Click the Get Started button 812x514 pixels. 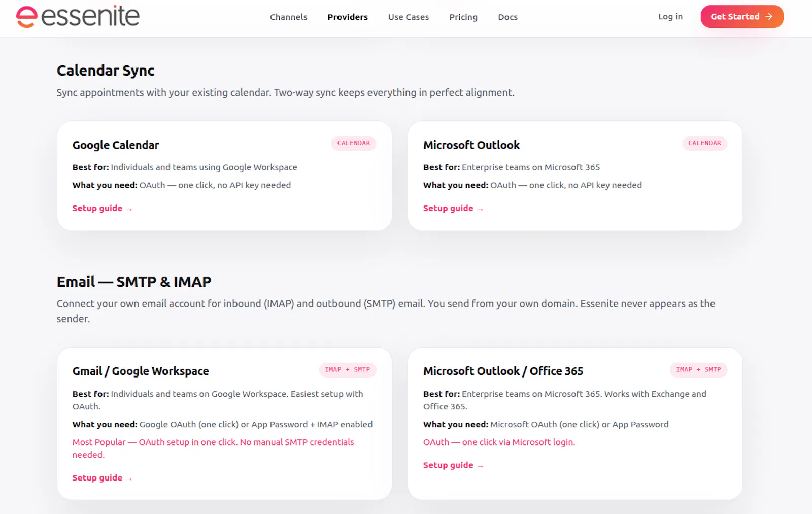742,17
